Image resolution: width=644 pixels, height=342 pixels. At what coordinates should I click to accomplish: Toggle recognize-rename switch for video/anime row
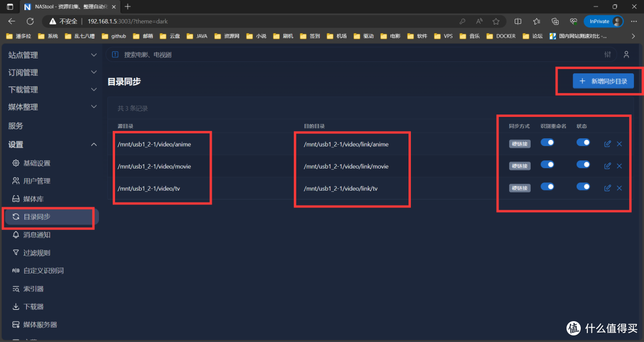pyautogui.click(x=547, y=142)
